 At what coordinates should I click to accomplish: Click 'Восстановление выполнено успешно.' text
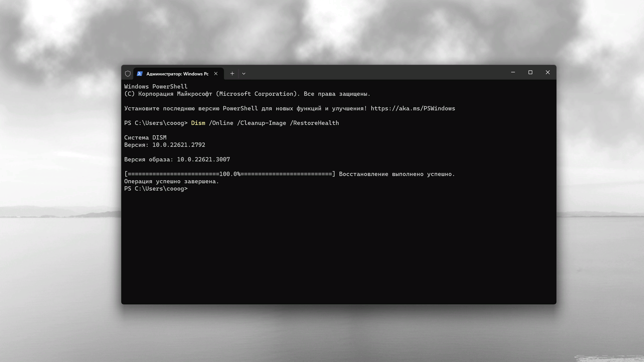[x=397, y=174]
